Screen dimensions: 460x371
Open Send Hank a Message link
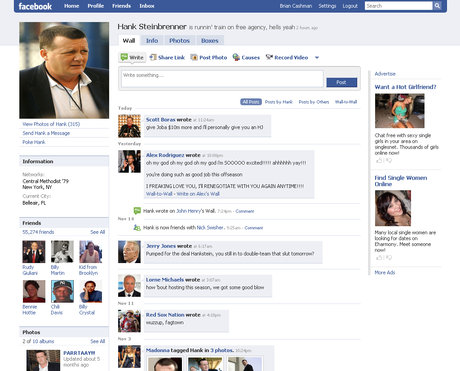pyautogui.click(x=46, y=133)
